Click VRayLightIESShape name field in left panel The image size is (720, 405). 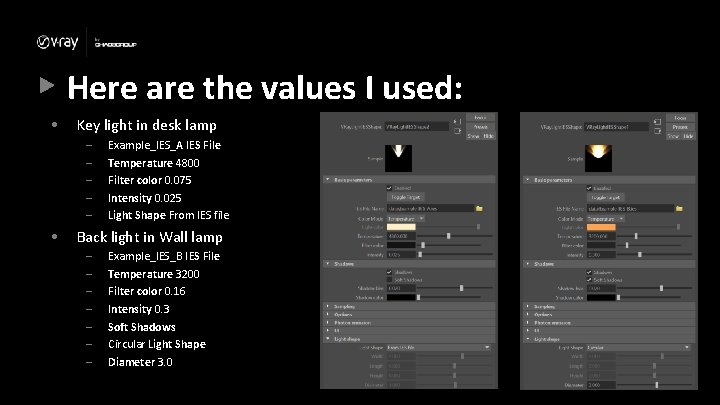[416, 127]
